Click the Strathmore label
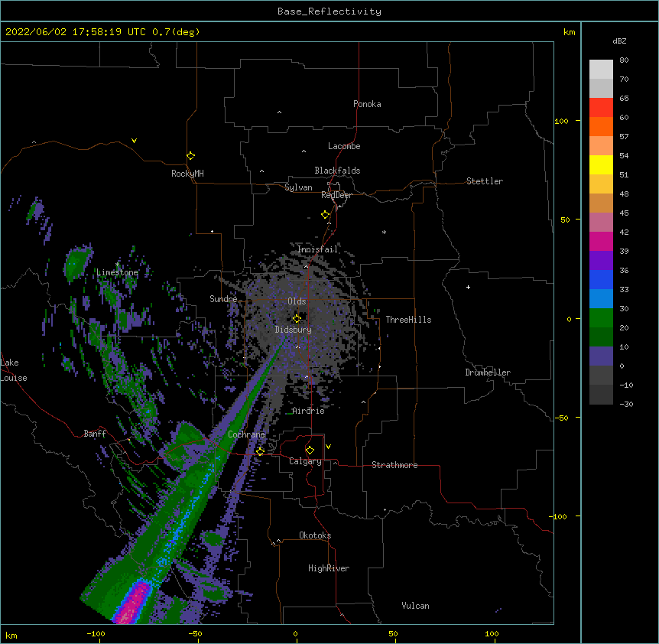Viewport: 659px width, 644px height. [x=394, y=465]
